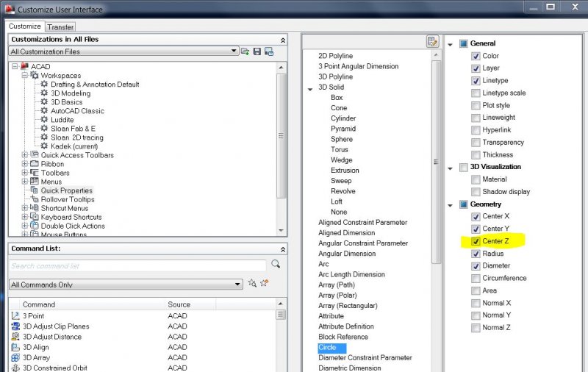This screenshot has width=588, height=372.
Task: Select Arc Length Dimension in object list
Action: [351, 274]
